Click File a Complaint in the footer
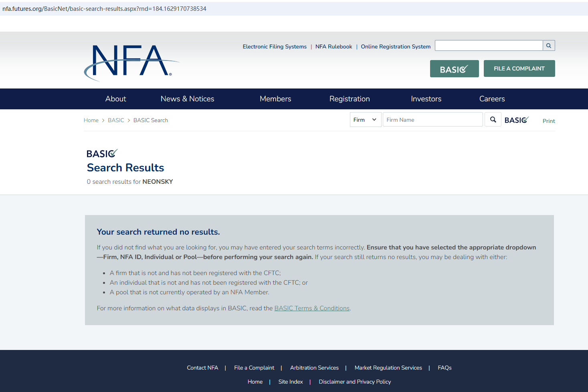 point(254,368)
